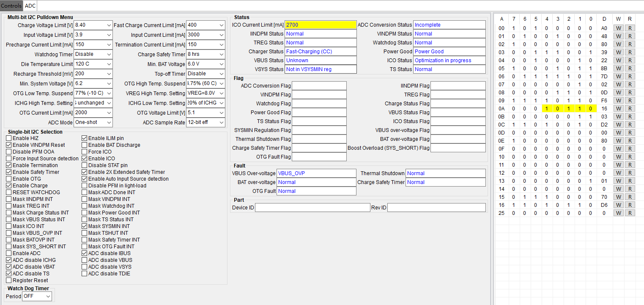The height and width of the screenshot is (305, 644).
Task: Click the R button for register 00
Action: 630,28
